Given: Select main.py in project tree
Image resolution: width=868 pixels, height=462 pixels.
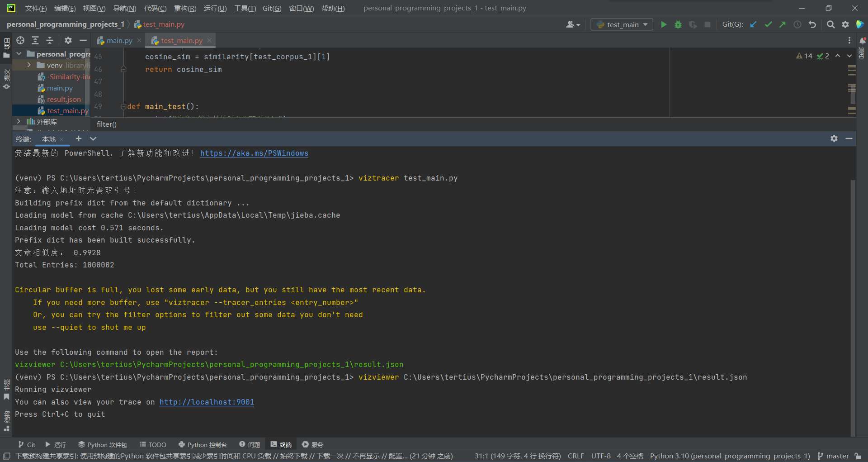Looking at the screenshot, I should pyautogui.click(x=60, y=88).
